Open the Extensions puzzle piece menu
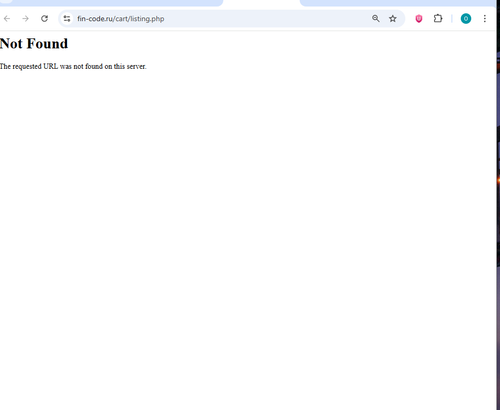Viewport: 500px width, 410px height. point(438,19)
